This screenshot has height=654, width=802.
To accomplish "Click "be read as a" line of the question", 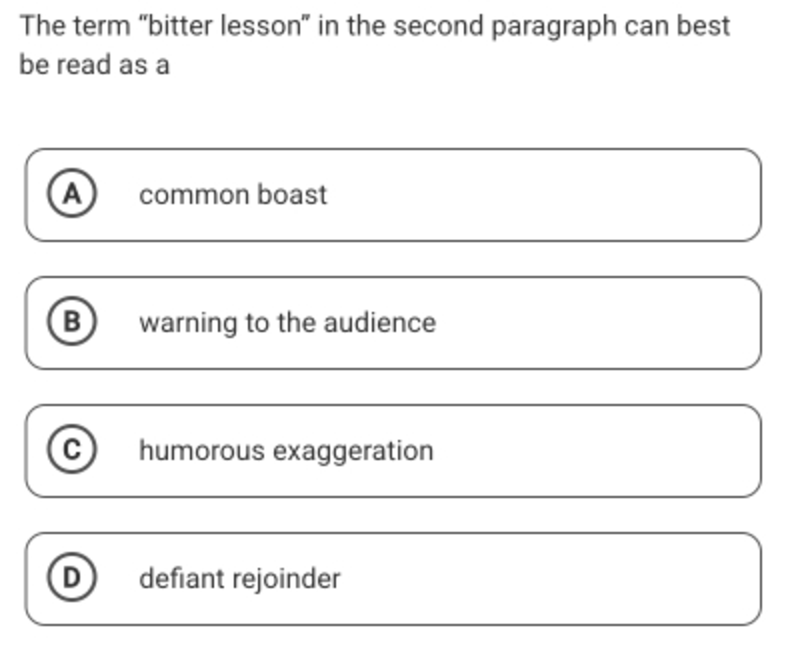I will tap(94, 65).
